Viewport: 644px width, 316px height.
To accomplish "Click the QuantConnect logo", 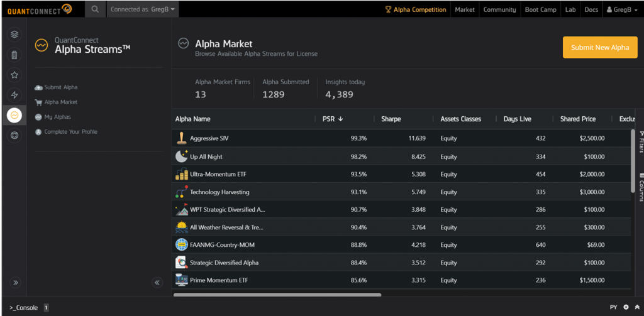I will tap(40, 9).
